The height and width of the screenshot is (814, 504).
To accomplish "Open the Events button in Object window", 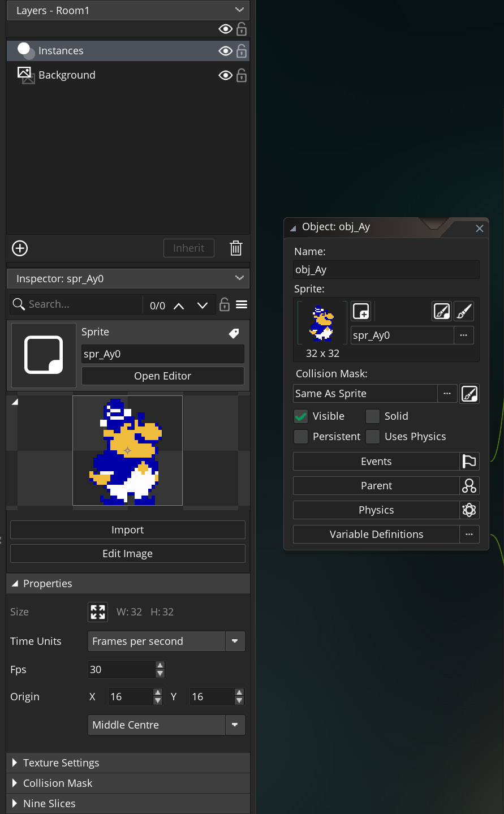I will [376, 462].
